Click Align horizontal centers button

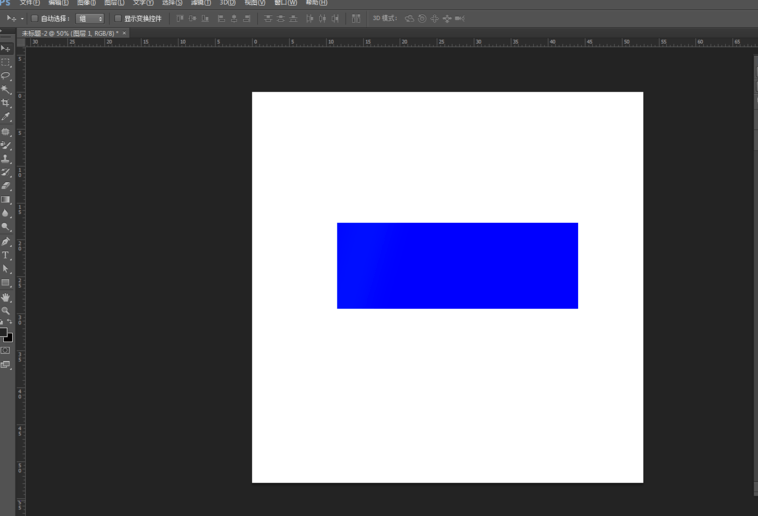[234, 18]
